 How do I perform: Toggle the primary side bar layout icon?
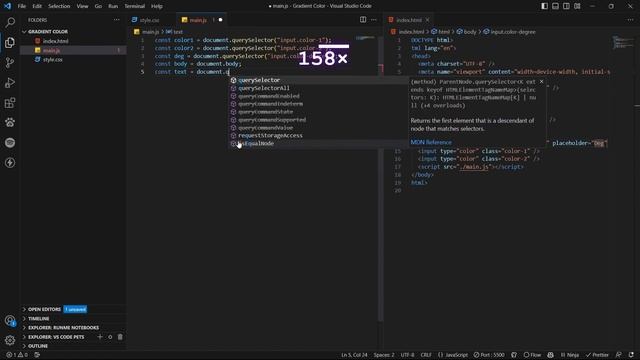point(544,6)
